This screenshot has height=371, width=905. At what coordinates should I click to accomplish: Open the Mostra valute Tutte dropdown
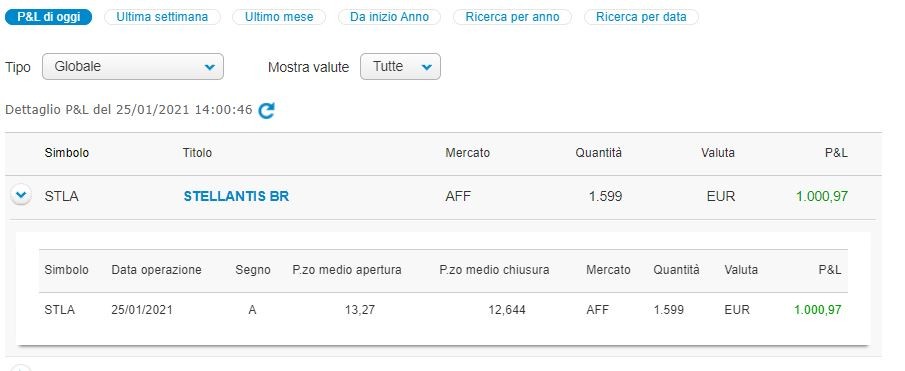[x=400, y=67]
